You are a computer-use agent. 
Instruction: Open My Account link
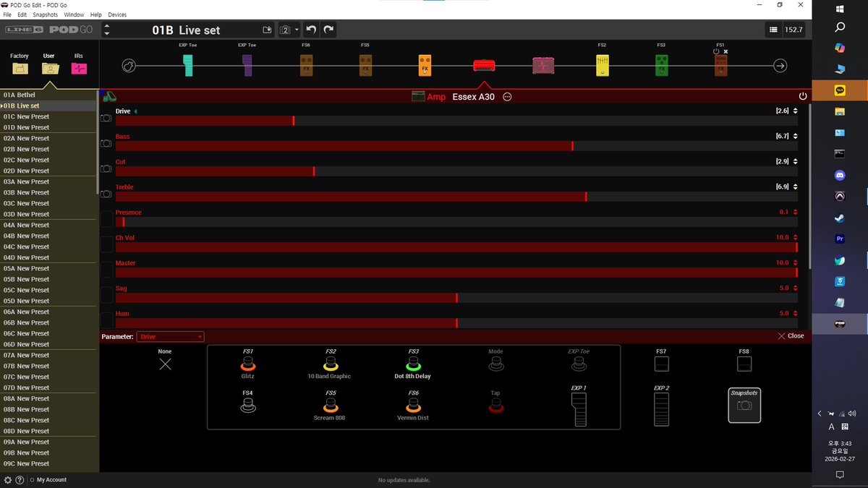click(51, 480)
